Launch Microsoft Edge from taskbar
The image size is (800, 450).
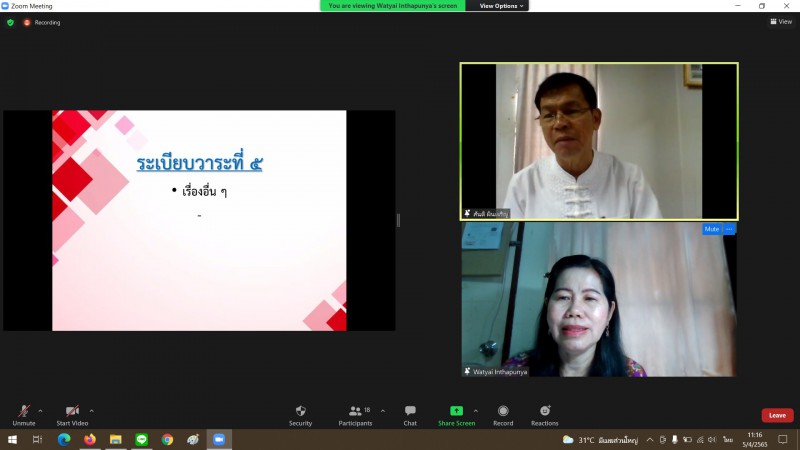(x=64, y=439)
